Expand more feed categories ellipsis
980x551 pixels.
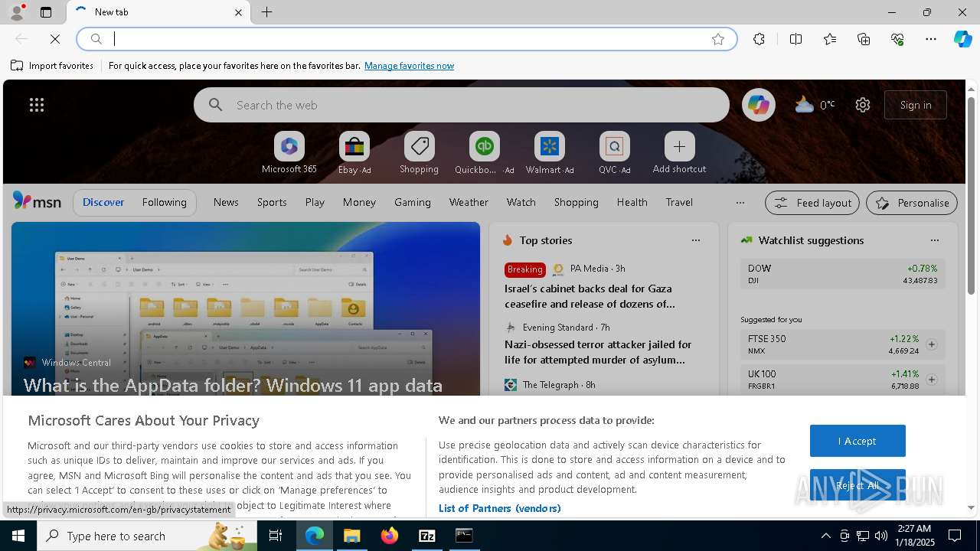point(740,203)
